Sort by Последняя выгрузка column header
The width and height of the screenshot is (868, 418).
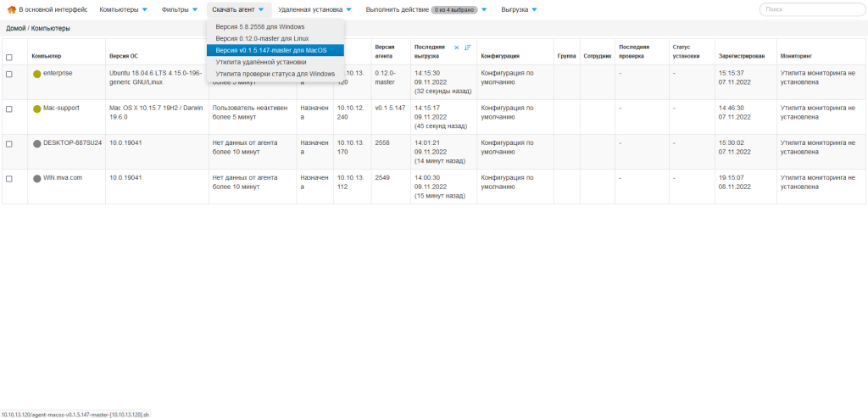tap(430, 52)
